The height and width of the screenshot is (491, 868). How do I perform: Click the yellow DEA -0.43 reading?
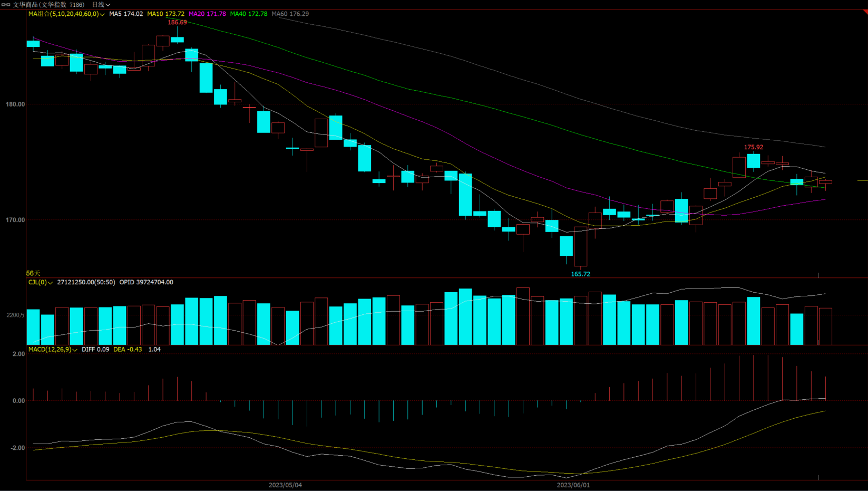[128, 350]
